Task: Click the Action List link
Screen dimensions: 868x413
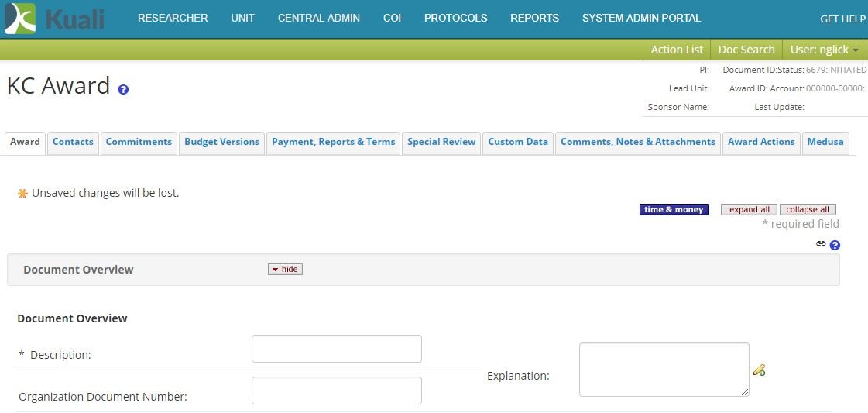Action: [x=677, y=50]
